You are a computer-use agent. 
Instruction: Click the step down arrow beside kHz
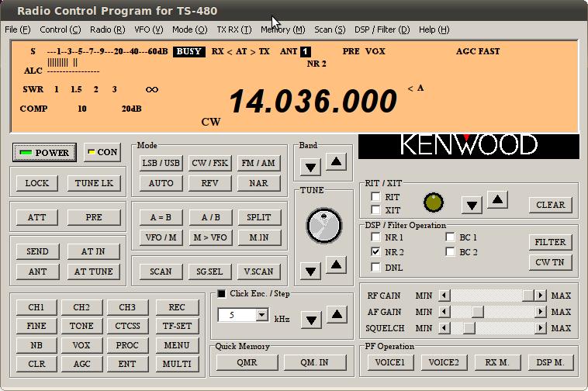point(311,320)
